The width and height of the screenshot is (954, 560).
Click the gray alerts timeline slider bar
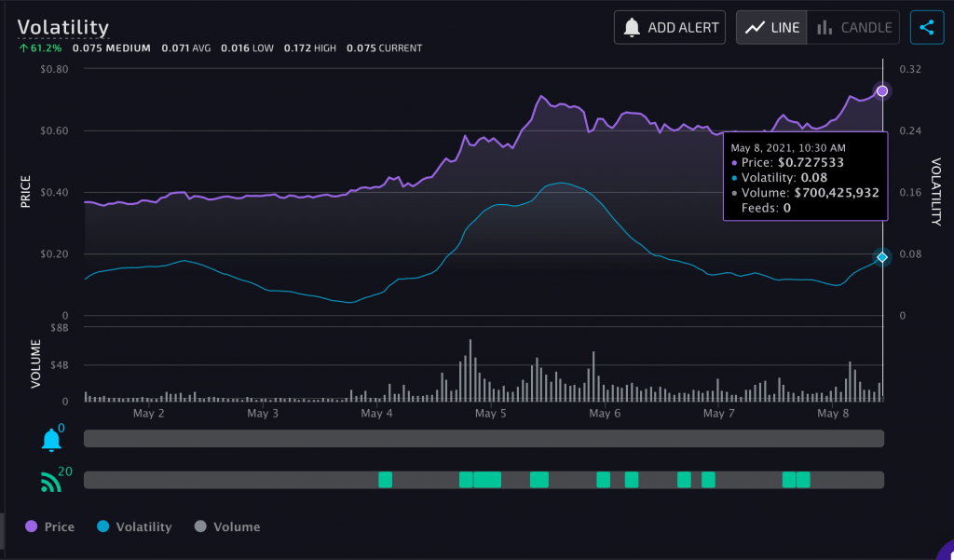(x=484, y=438)
